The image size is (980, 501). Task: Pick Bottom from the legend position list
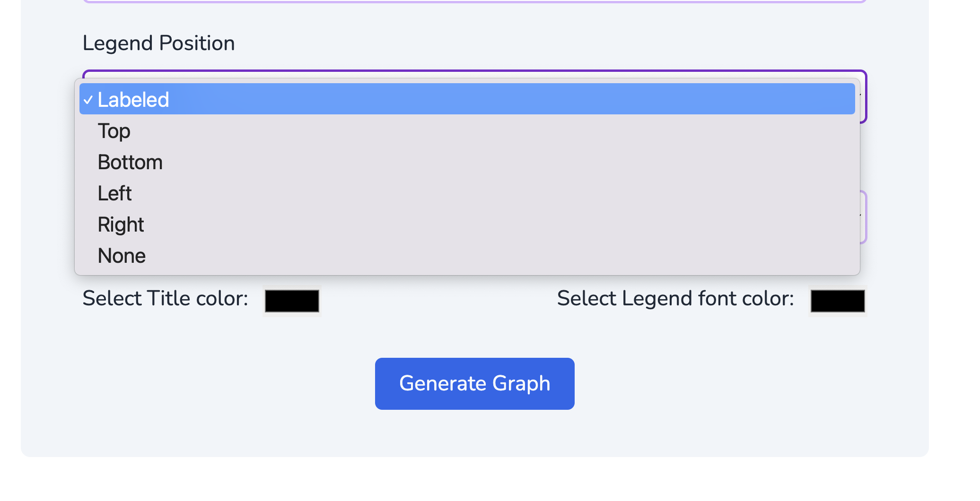[x=130, y=162]
